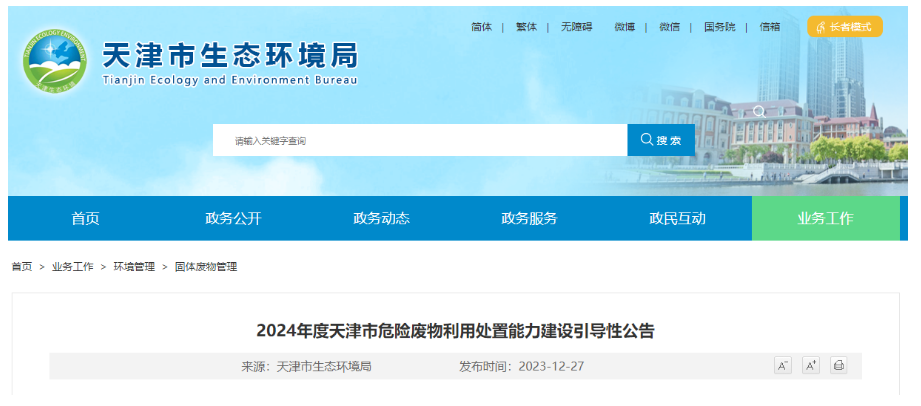The width and height of the screenshot is (921, 406).
Task: Open the 无障碍 accessibility mode
Action: click(x=576, y=27)
